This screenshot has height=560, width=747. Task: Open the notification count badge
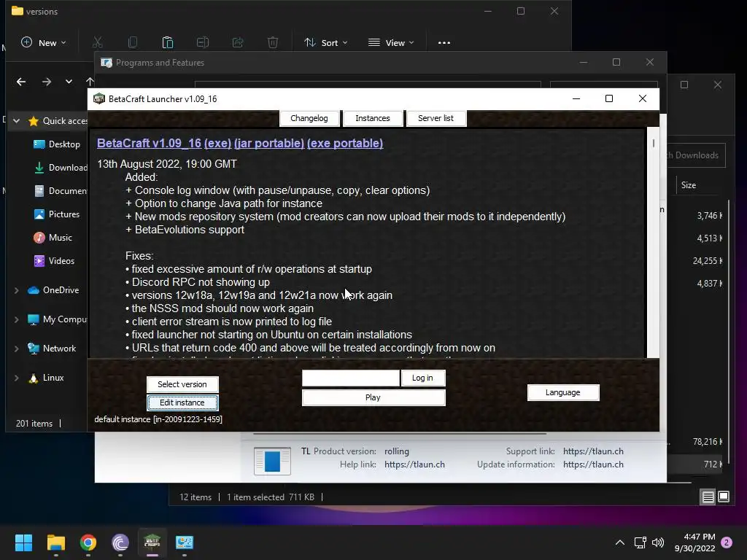[x=727, y=542]
